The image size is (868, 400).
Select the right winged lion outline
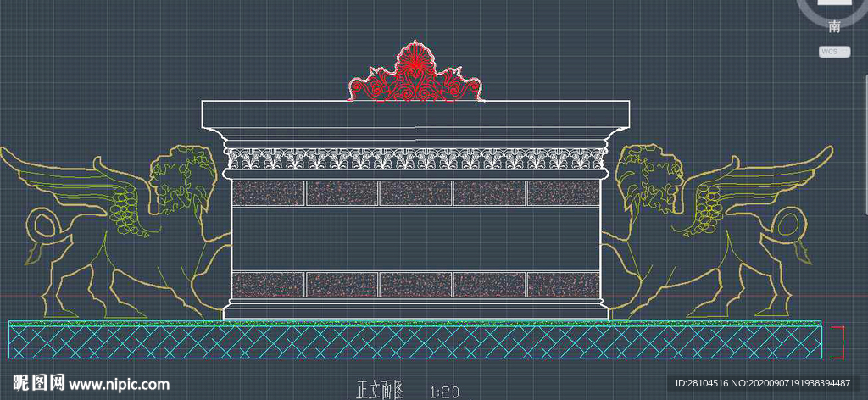(x=717, y=232)
